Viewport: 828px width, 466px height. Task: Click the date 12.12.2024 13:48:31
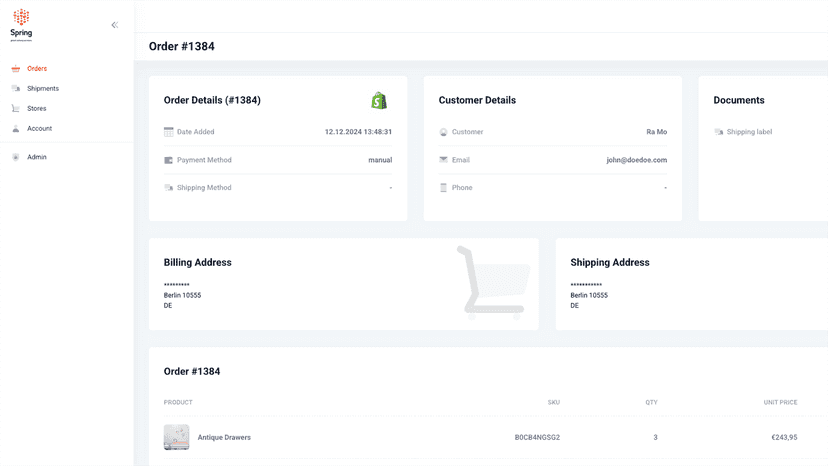tap(358, 132)
